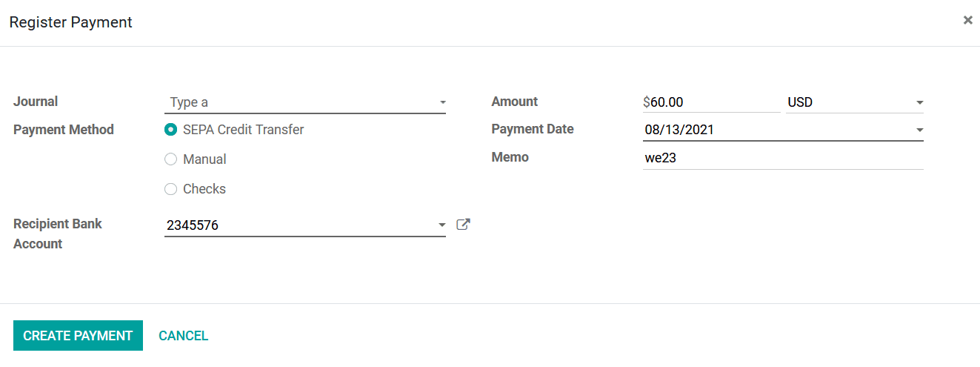The width and height of the screenshot is (980, 367).
Task: Expand the Journal dropdown arrow
Action: (442, 102)
